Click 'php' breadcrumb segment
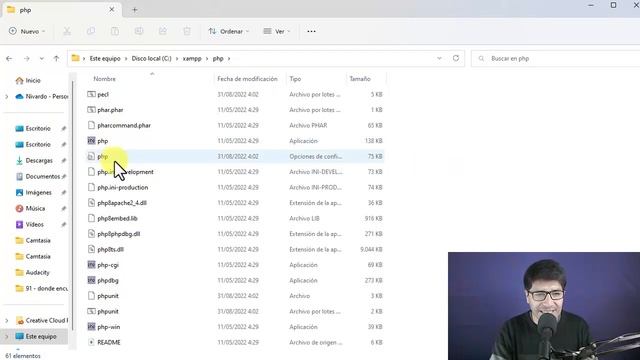Screen dimensions: 640x360 [x=218, y=59]
